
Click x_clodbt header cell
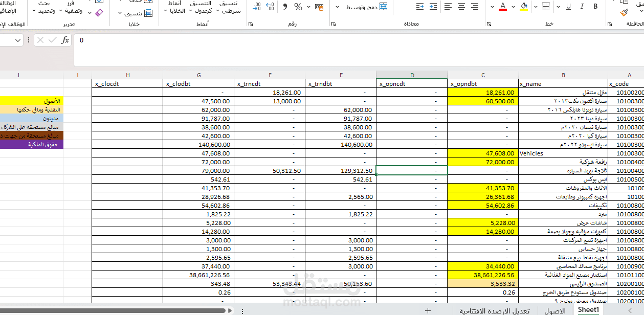[x=199, y=84]
